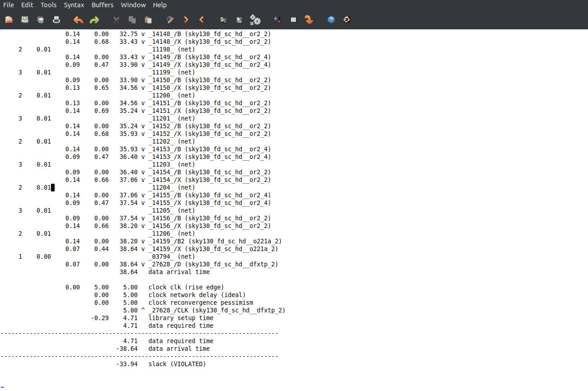Viewport: 588px width, 391px height.
Task: Jump to the next search match
Action: click(186, 20)
